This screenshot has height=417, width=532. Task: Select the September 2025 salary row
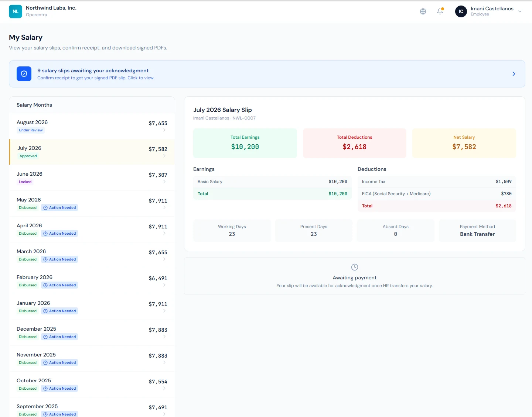click(x=92, y=407)
